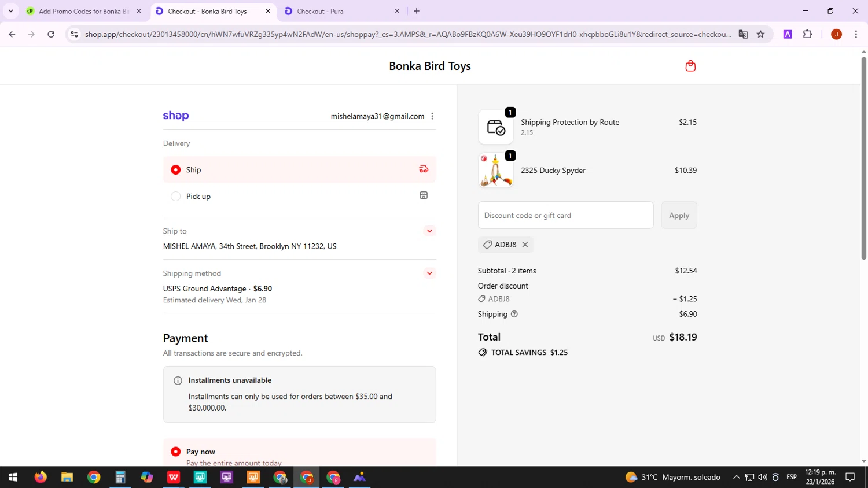The image size is (868, 488).
Task: Click Estimated delivery Wed, Jan 28 text
Action: pyautogui.click(x=215, y=300)
